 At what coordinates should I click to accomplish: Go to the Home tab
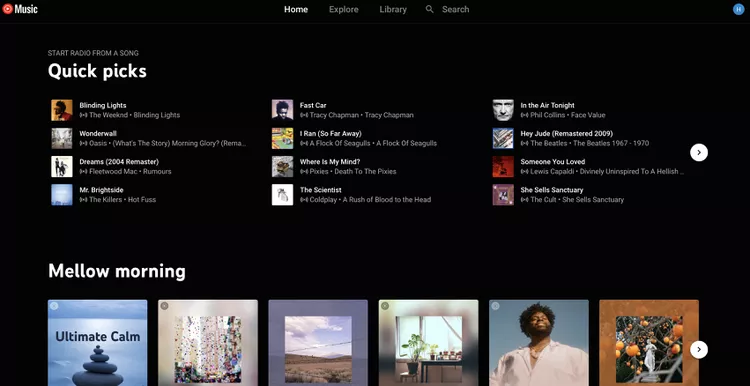point(296,9)
